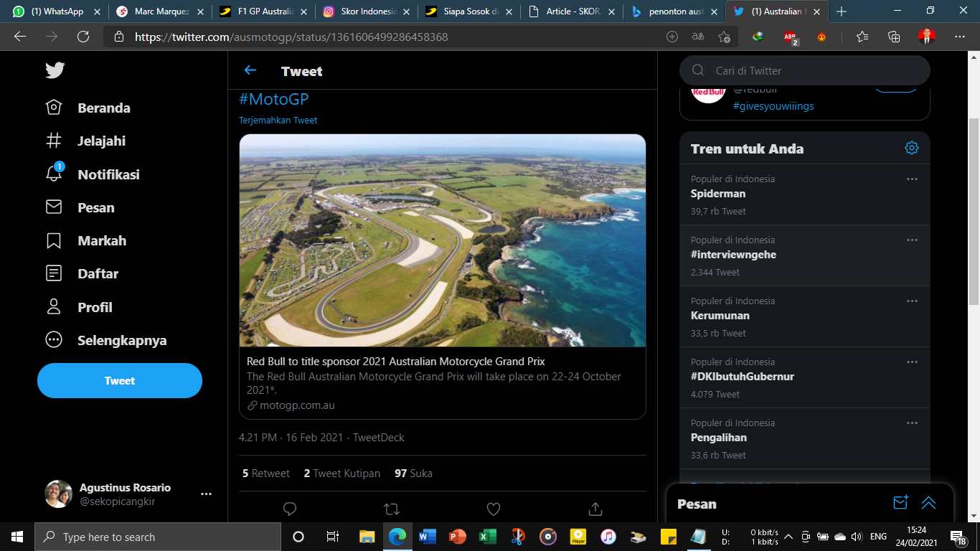The width and height of the screenshot is (980, 551).
Task: Click Terjemahkan Tweet link
Action: coord(278,121)
